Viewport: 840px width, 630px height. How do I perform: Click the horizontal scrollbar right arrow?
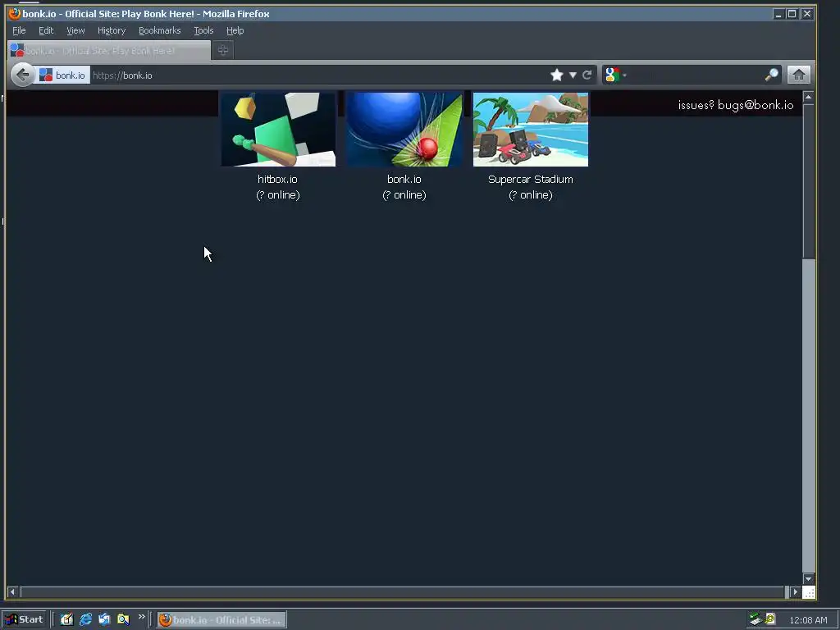[795, 592]
